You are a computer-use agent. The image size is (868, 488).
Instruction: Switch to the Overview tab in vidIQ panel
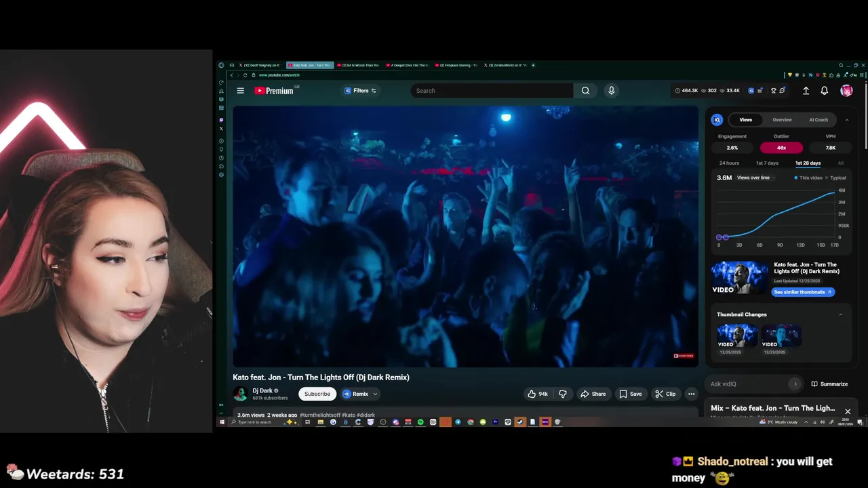point(782,120)
